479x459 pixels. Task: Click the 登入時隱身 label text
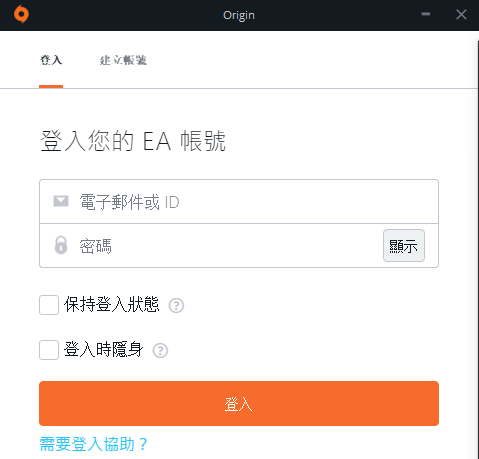104,349
